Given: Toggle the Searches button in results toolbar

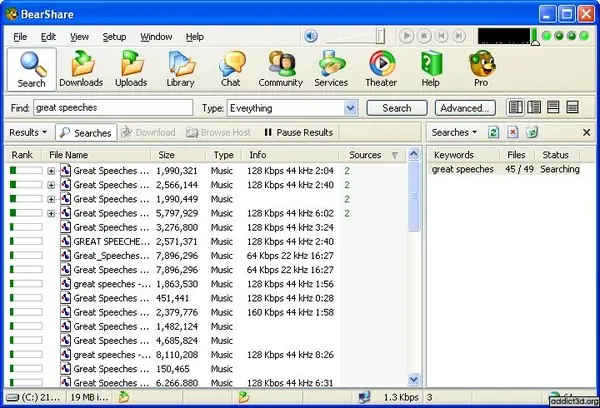Looking at the screenshot, I should click(86, 132).
